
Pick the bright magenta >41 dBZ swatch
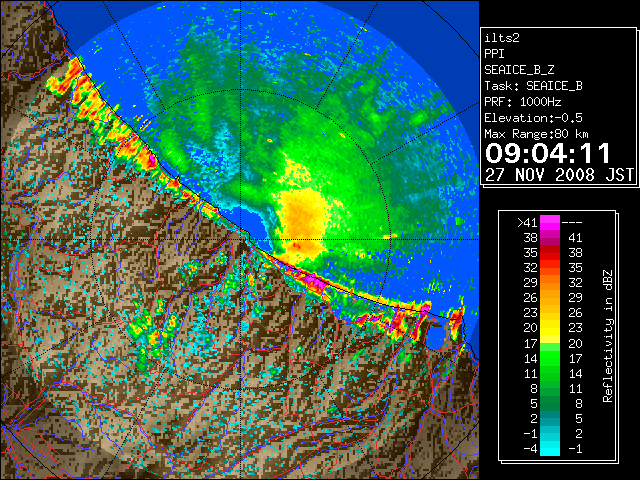(x=550, y=222)
